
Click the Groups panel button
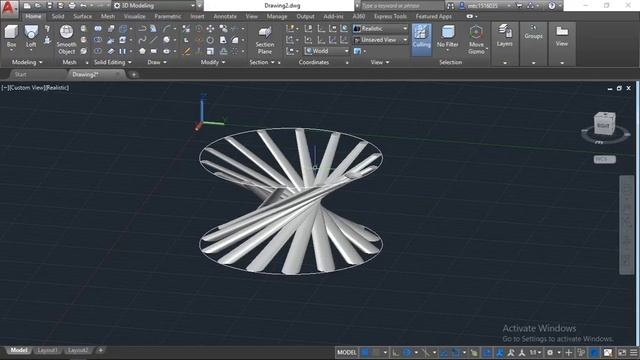533,31
